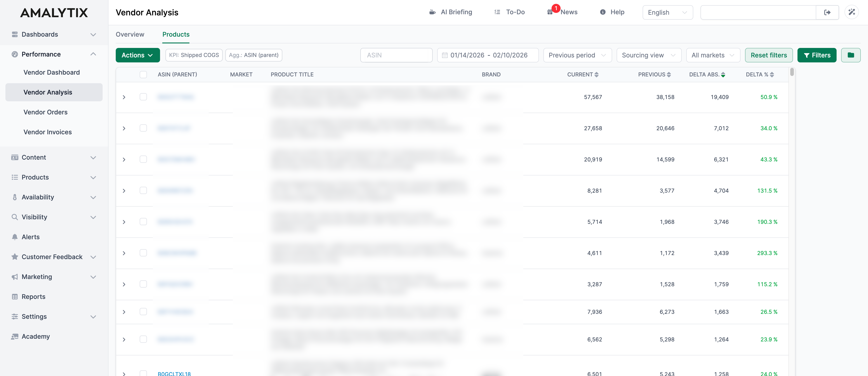Open News notifications
Viewport: 868px width, 376px height.
[562, 12]
